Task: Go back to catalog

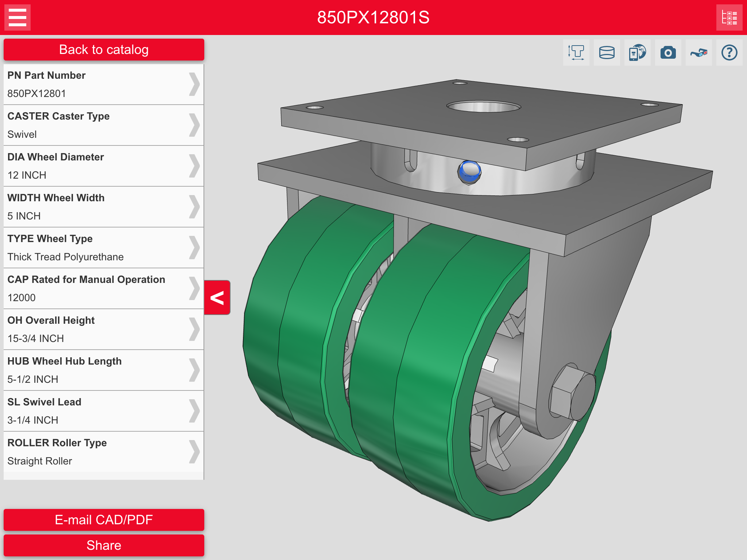Action: 104,50
